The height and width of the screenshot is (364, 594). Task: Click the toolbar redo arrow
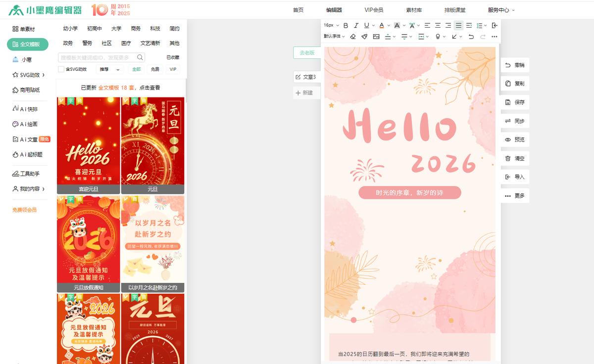(483, 37)
